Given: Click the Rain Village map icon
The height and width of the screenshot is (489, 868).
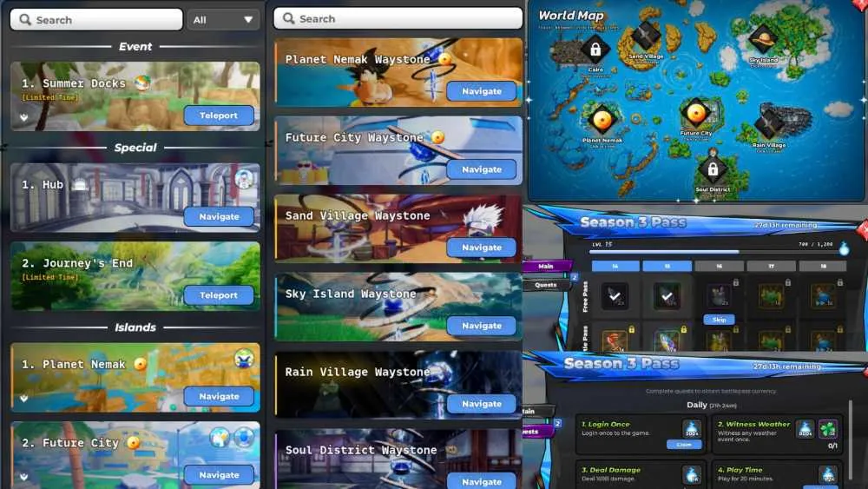Looking at the screenshot, I should pos(769,124).
